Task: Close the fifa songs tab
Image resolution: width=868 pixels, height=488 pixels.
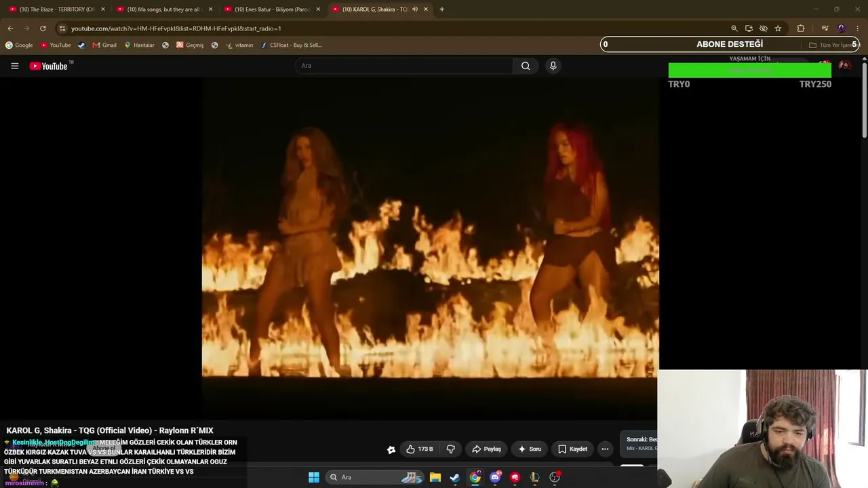Action: pos(210,9)
